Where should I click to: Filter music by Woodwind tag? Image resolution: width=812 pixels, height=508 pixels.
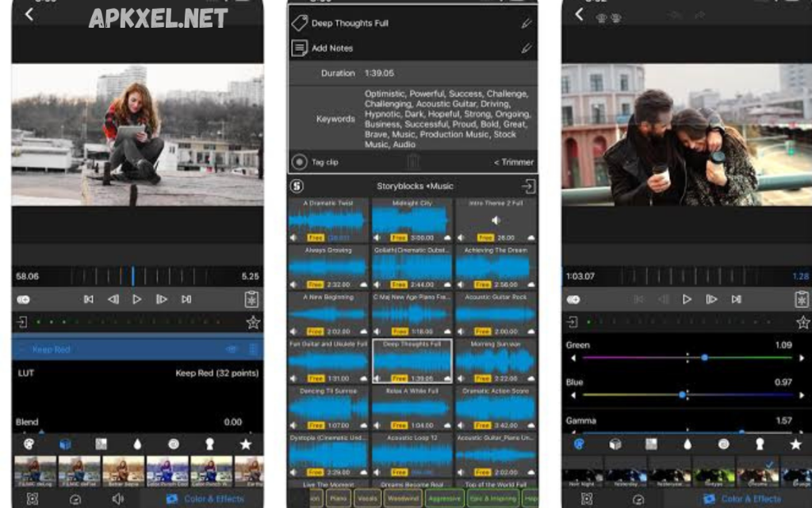[x=403, y=498]
